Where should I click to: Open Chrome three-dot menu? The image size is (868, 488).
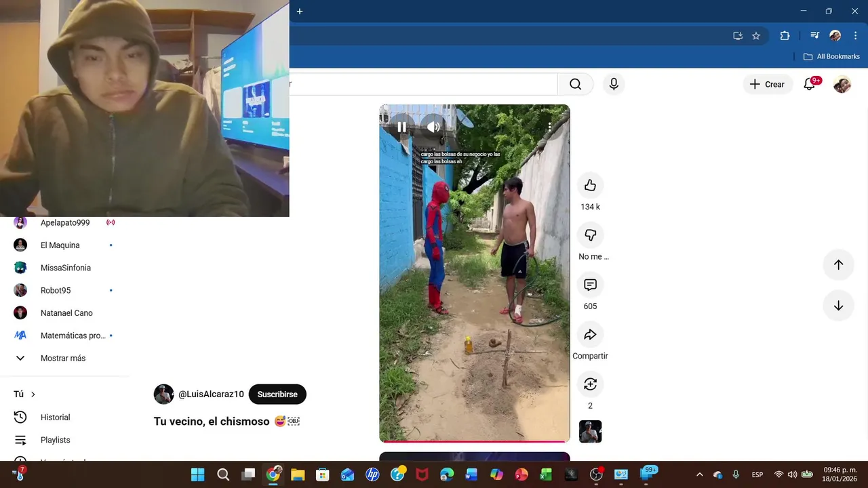[854, 36]
